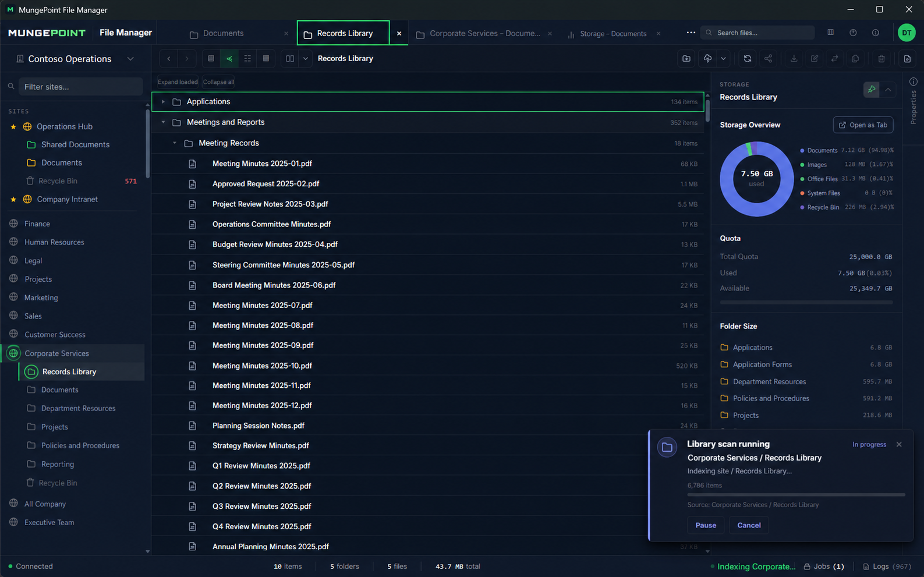Open the help question mark icon

[853, 33]
